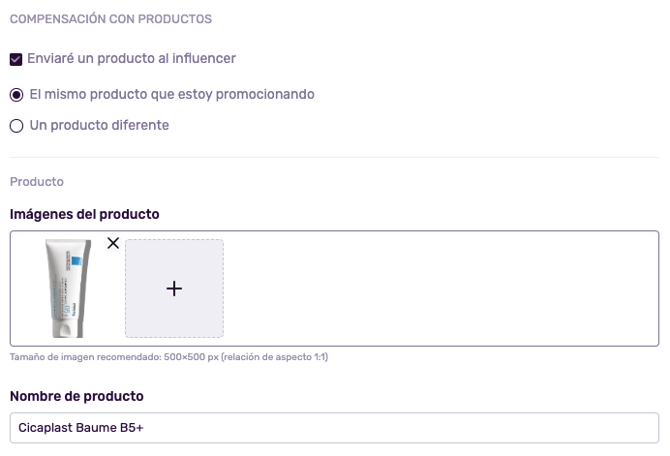Screen dimensions: 670x456
Task: Click the recommended image size hint text
Action: pyautogui.click(x=169, y=357)
